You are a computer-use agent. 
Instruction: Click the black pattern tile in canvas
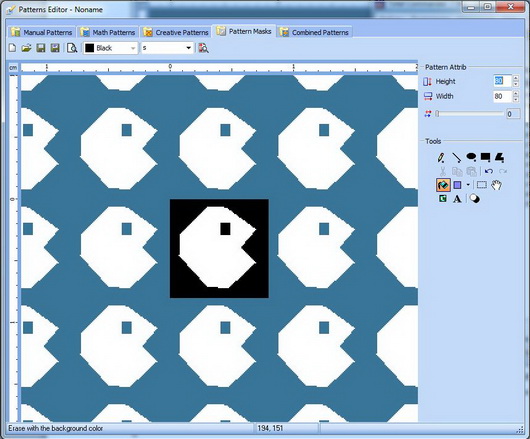[219, 248]
